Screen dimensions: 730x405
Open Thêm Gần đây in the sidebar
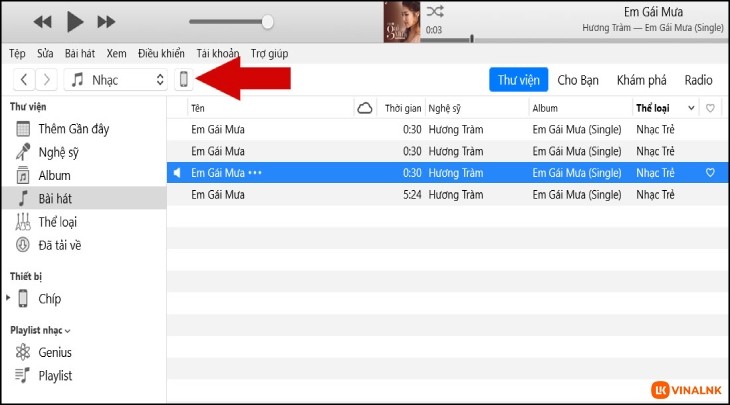click(x=71, y=129)
